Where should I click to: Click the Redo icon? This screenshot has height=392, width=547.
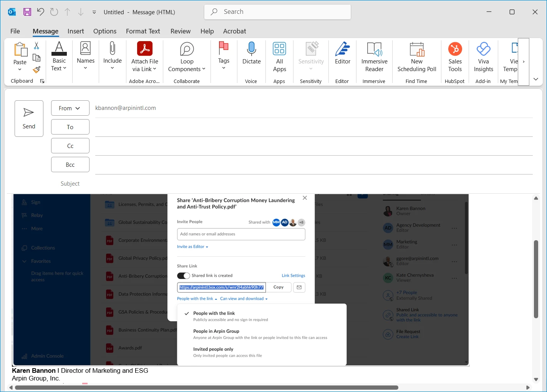[54, 12]
